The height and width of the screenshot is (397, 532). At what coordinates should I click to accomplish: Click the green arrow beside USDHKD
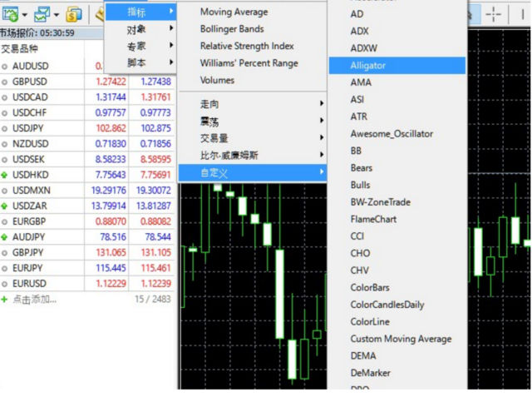pos(5,174)
